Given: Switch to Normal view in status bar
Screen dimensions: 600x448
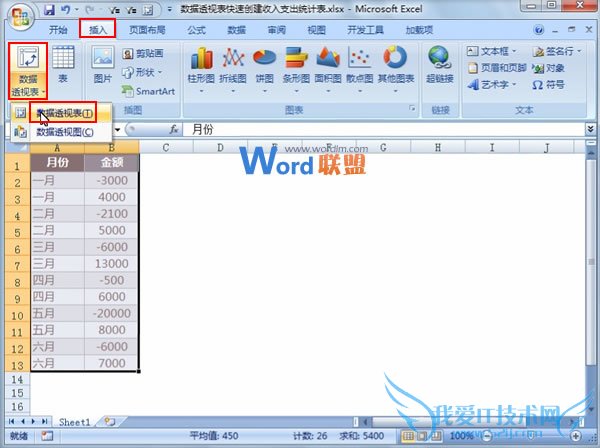Looking at the screenshot, I should (x=408, y=436).
